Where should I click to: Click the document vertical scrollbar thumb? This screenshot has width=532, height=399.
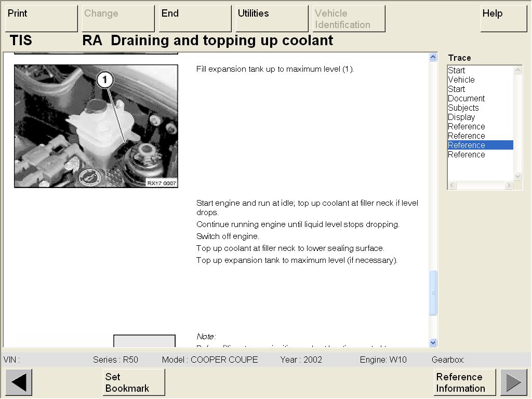[433, 293]
